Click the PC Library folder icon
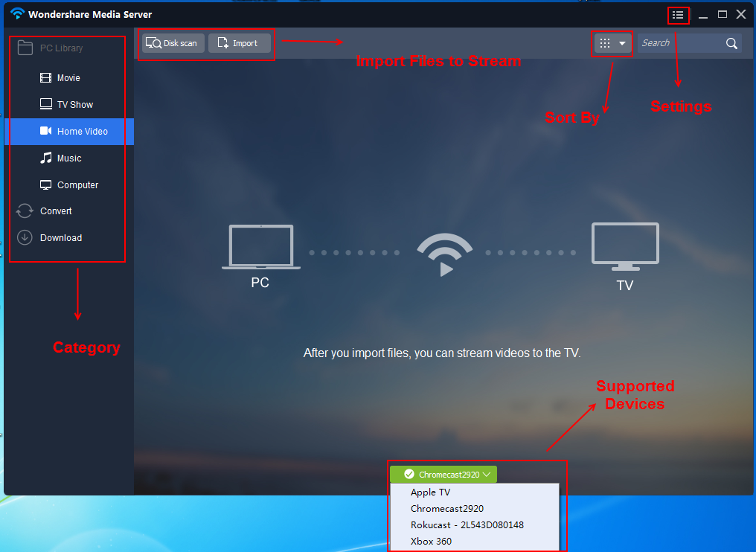This screenshot has height=552, width=756. coord(25,48)
